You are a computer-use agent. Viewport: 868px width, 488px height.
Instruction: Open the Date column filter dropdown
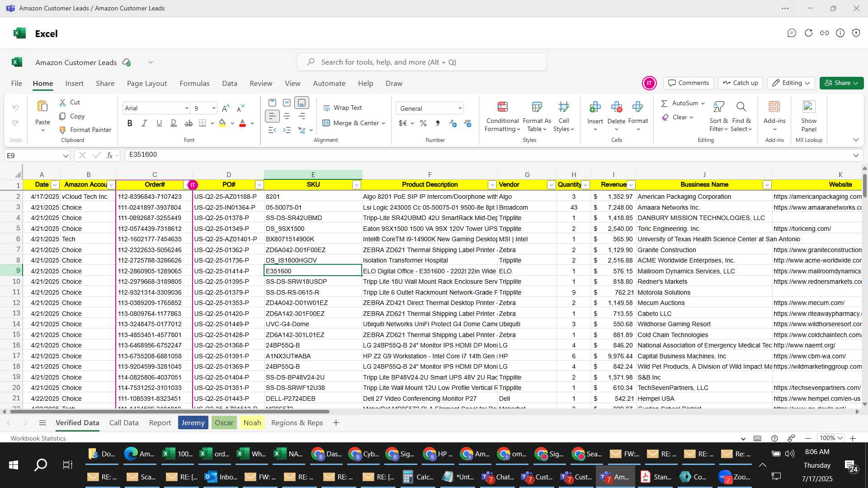click(55, 185)
